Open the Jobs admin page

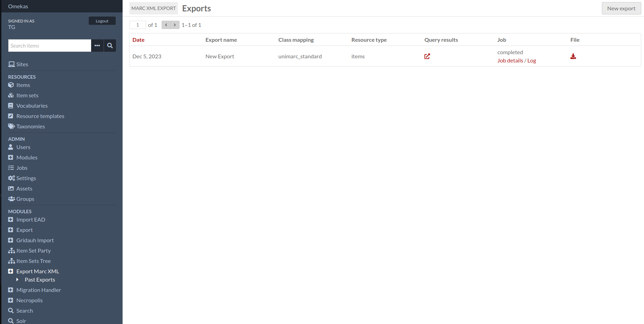pos(22,168)
